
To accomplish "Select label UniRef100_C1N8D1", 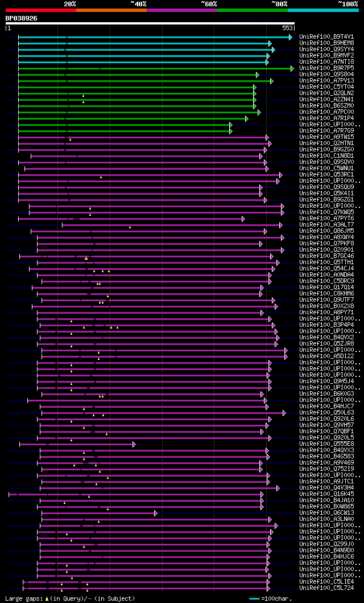I will click(x=327, y=156).
